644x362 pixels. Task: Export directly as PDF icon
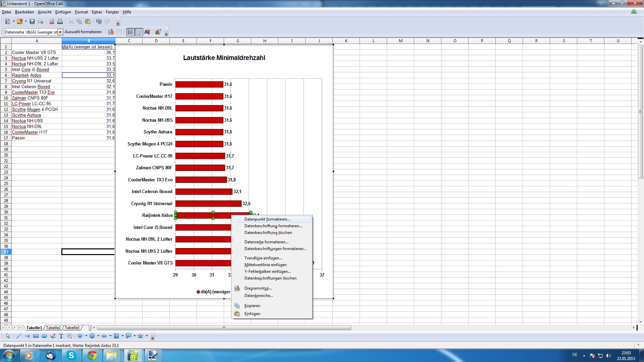pos(52,21)
